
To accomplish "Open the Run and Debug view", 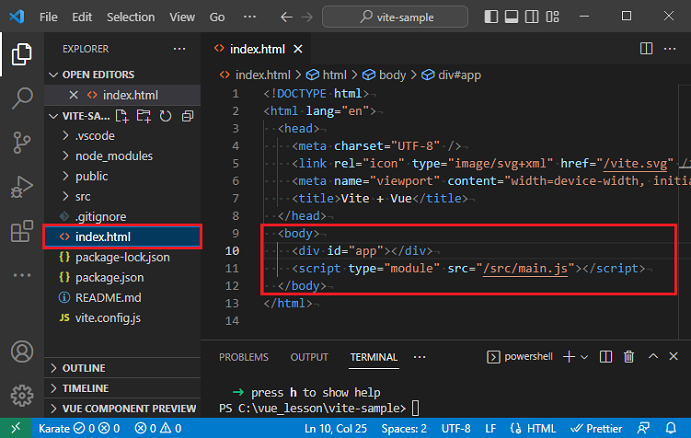I will coord(21,186).
